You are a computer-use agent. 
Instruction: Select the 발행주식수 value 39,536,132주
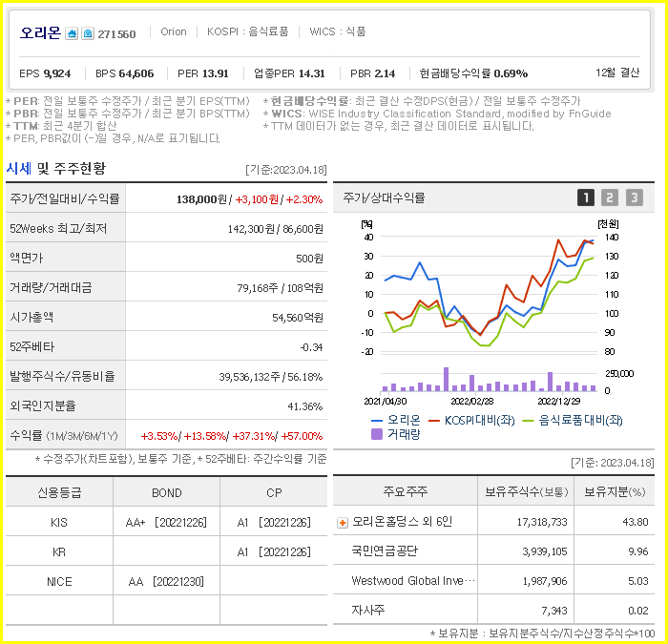[x=250, y=377]
